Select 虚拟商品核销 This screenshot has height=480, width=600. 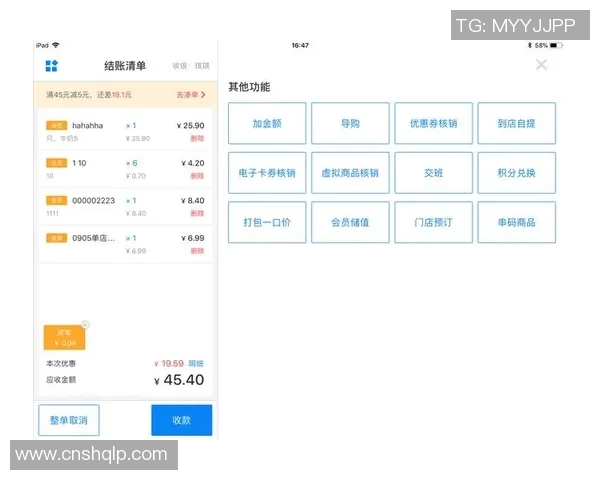tap(350, 173)
